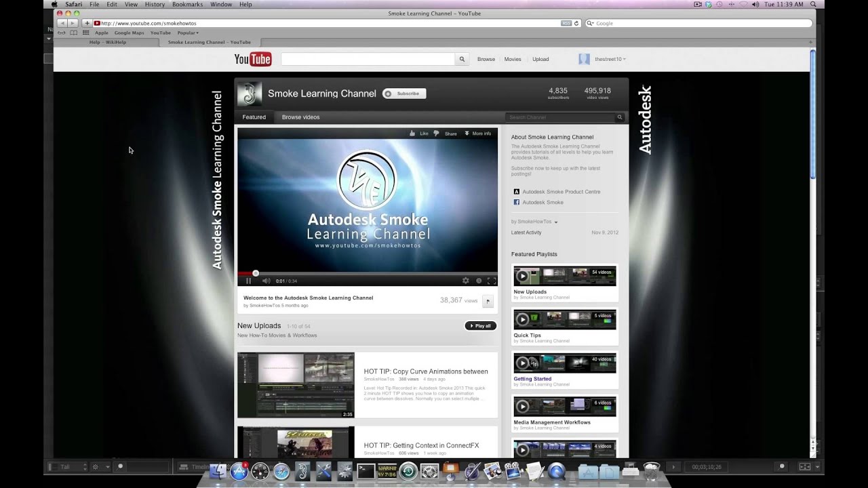This screenshot has height=488, width=868.
Task: Click the video progress bar scrubber
Action: tap(256, 273)
